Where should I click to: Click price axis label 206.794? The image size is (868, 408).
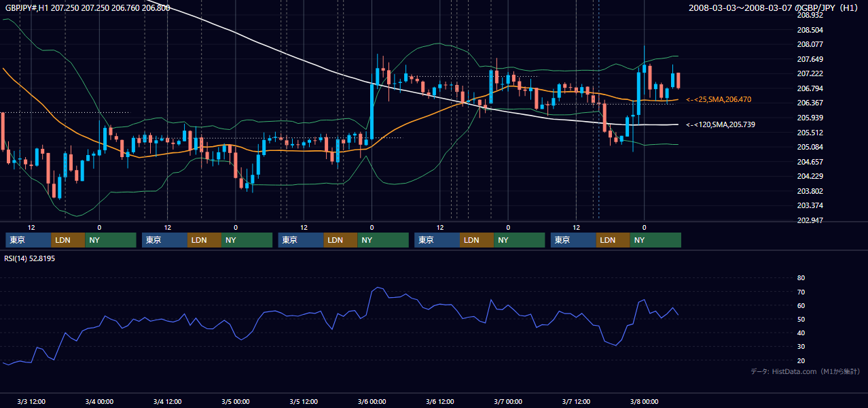click(810, 88)
